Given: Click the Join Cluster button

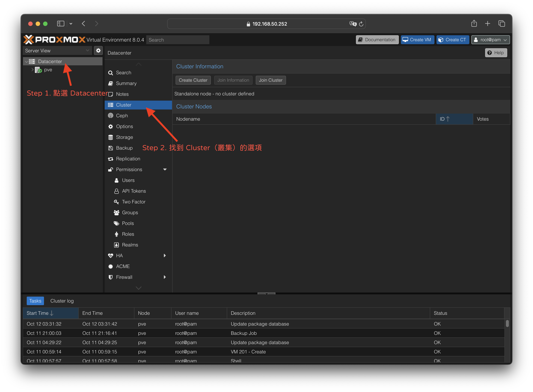Looking at the screenshot, I should click(x=270, y=80).
